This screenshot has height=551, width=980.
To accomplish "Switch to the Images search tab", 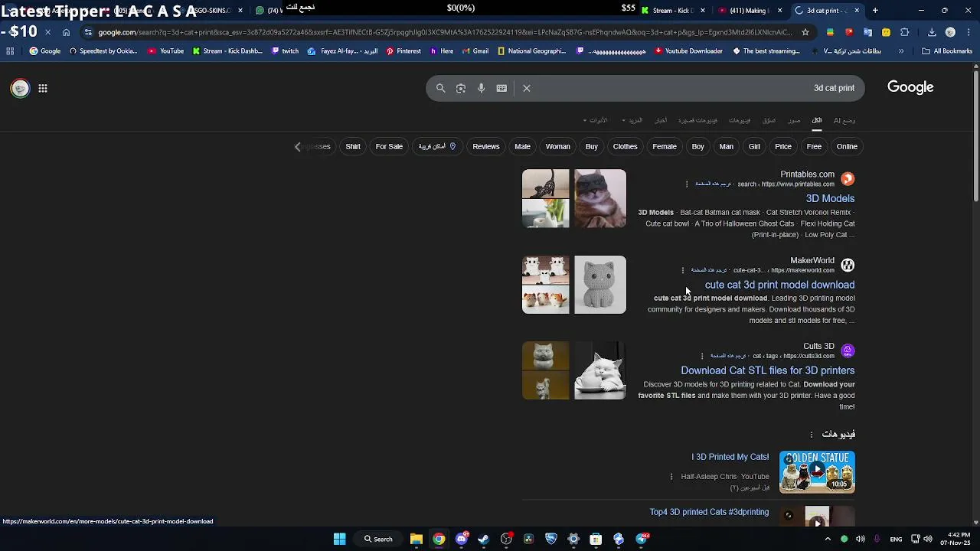I will point(794,120).
